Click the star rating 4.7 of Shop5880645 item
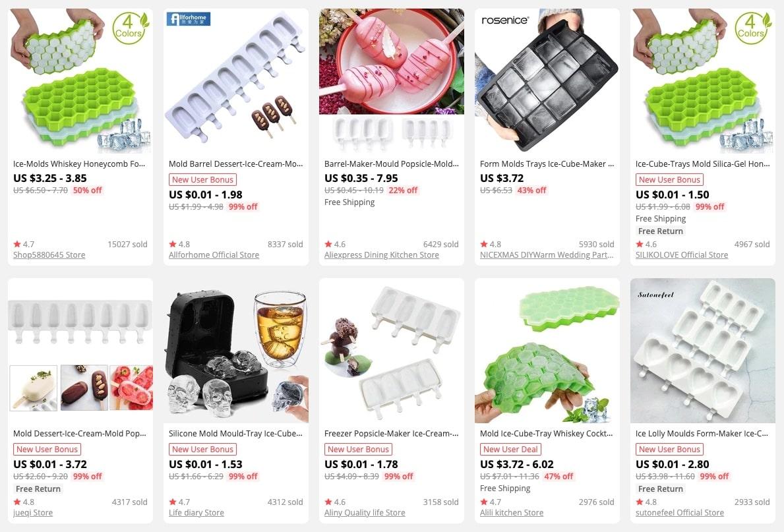 pyautogui.click(x=24, y=244)
